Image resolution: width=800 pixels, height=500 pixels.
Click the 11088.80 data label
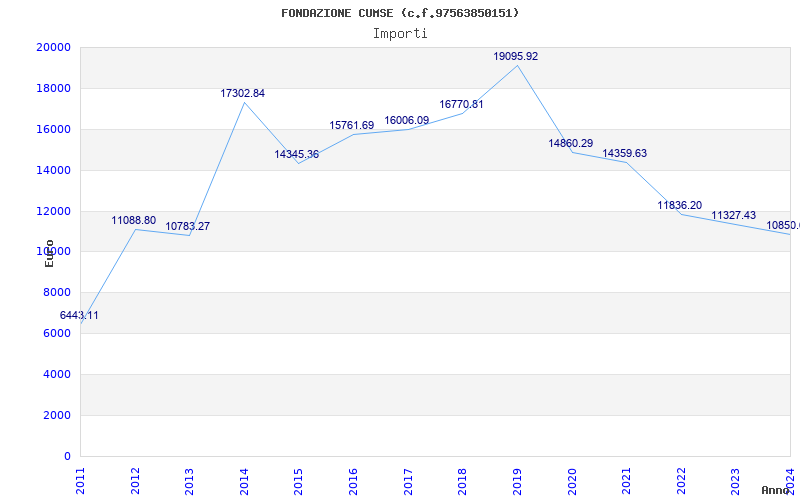(134, 220)
